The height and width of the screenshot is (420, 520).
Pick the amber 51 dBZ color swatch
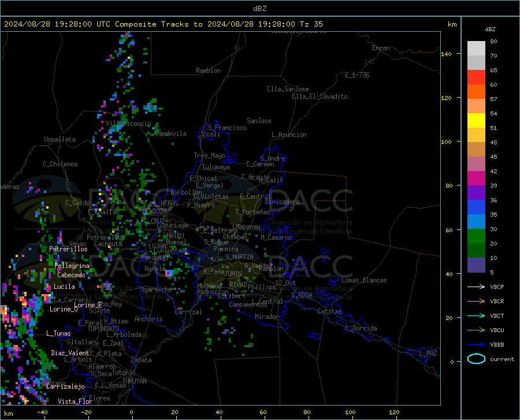pos(476,135)
